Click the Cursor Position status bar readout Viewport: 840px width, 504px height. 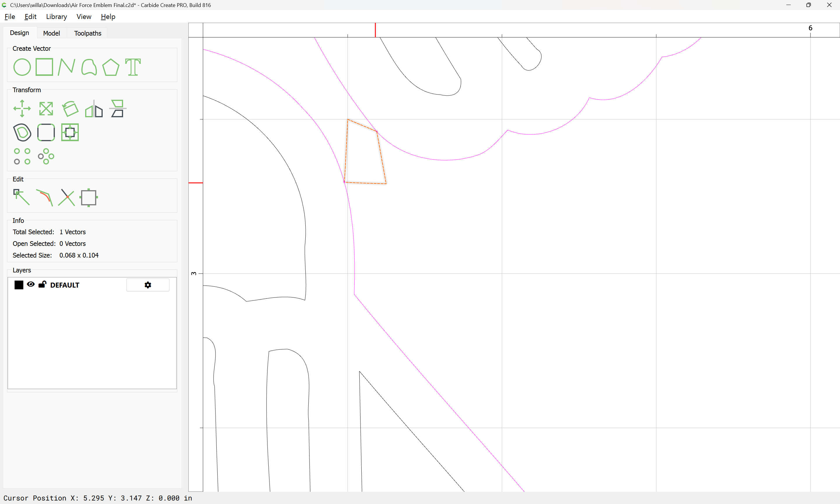(98, 498)
